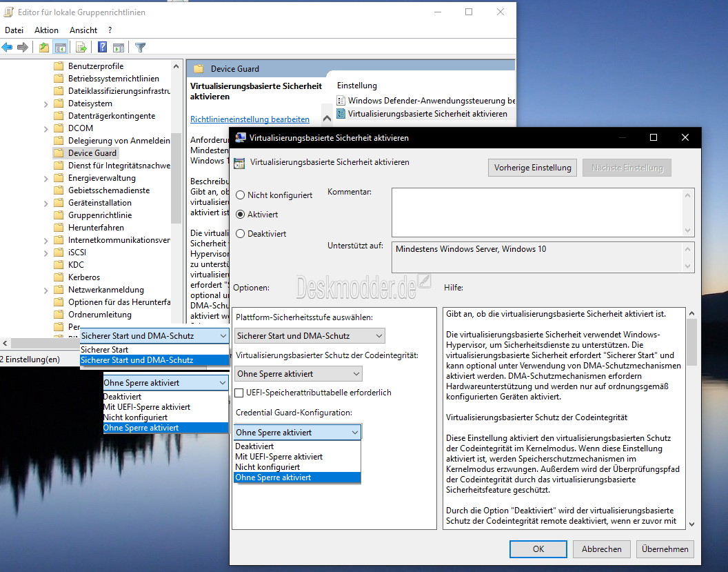
Task: Click the policy setting icon below dialog title
Action: (x=239, y=163)
